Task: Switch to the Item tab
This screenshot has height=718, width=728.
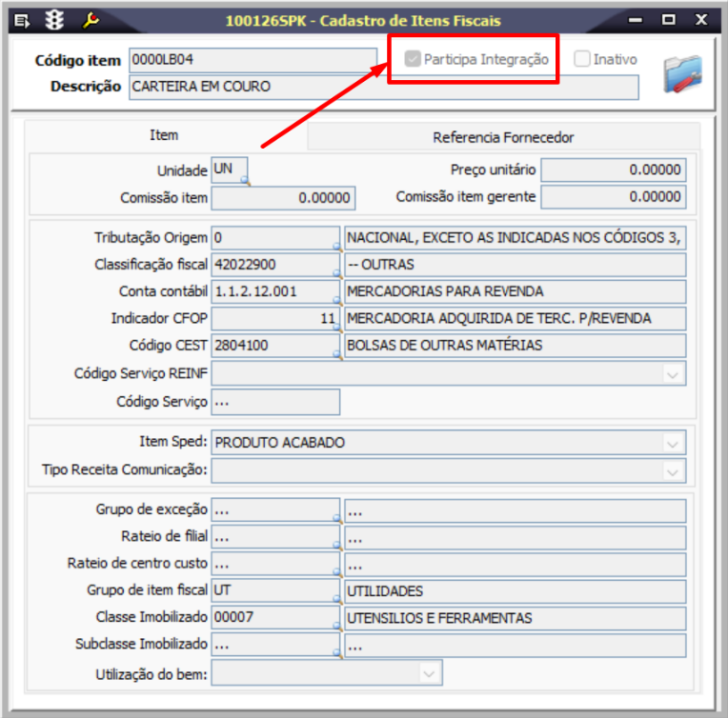Action: 164,135
